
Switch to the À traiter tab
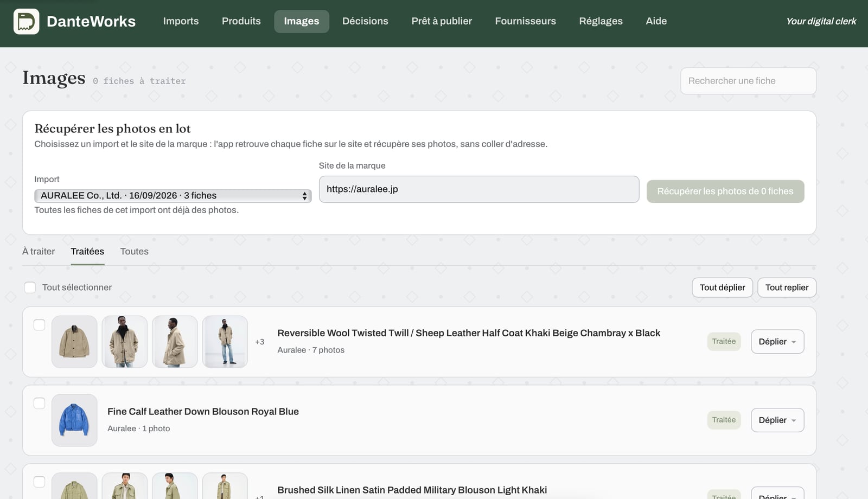pyautogui.click(x=39, y=252)
